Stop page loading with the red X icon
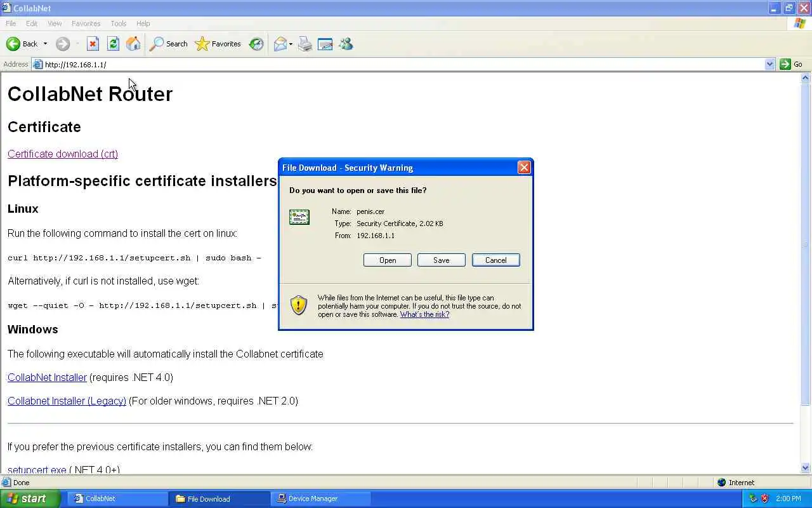Viewport: 812px width, 508px height. pos(93,44)
